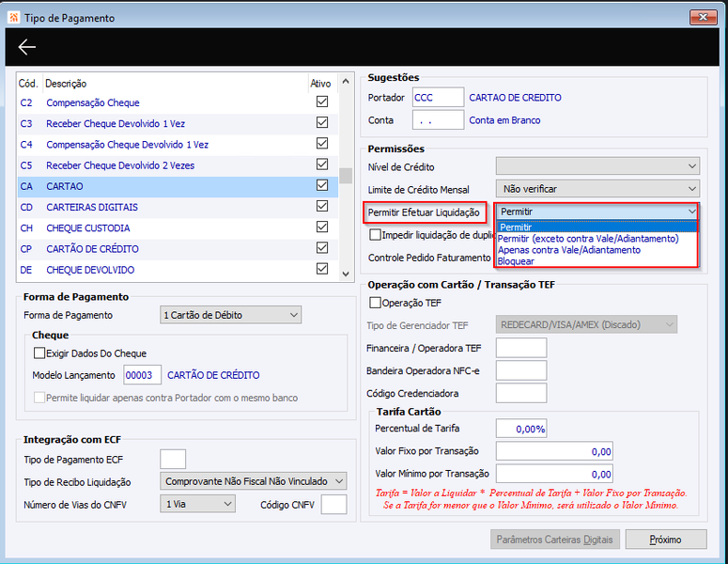Select row Receber Cheque Devolvido 2 Vezes
The width and height of the screenshot is (728, 564).
point(178,165)
